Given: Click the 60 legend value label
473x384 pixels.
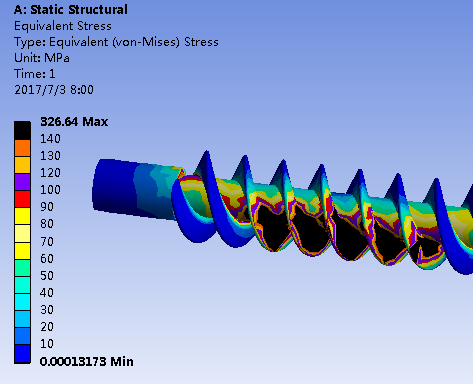Looking at the screenshot, I should (47, 259).
